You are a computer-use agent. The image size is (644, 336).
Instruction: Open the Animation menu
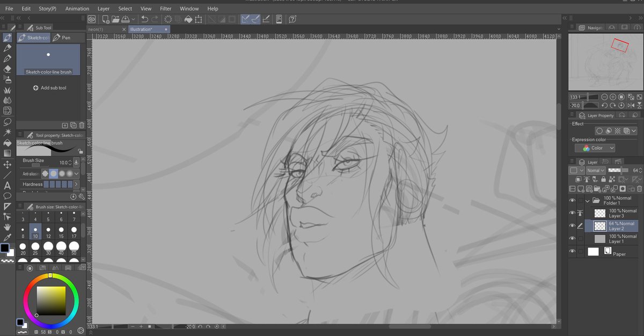coord(77,9)
